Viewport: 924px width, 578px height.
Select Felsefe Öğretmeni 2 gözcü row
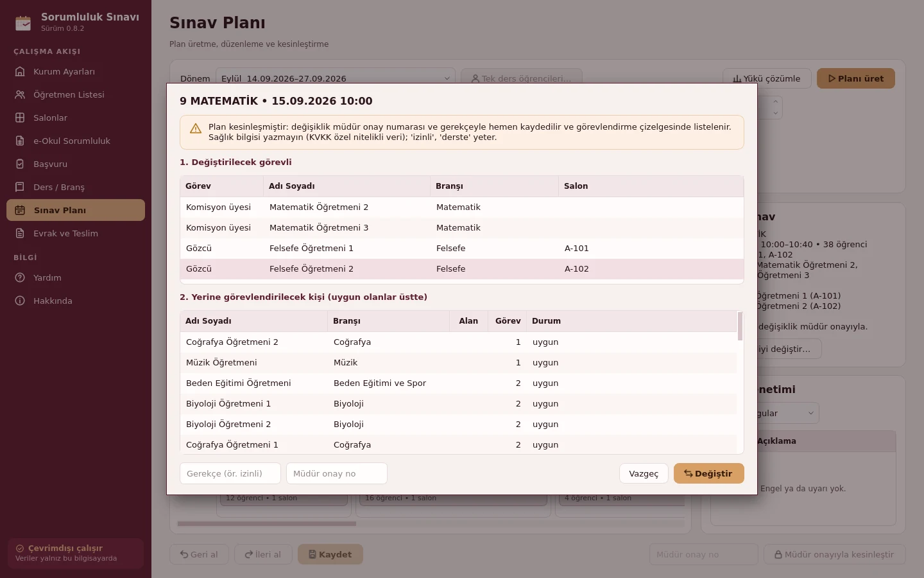(462, 269)
